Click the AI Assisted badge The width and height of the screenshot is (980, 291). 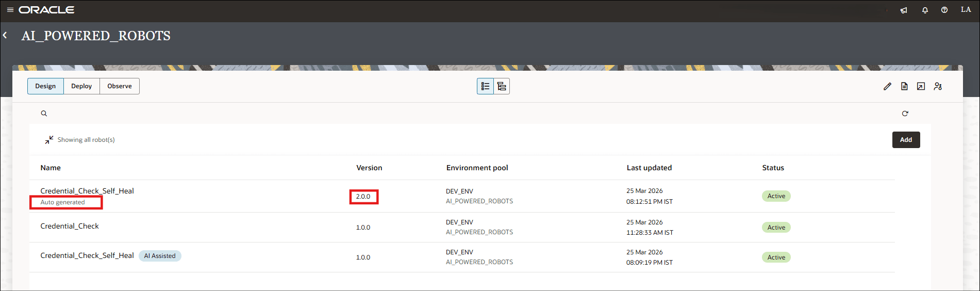point(160,256)
